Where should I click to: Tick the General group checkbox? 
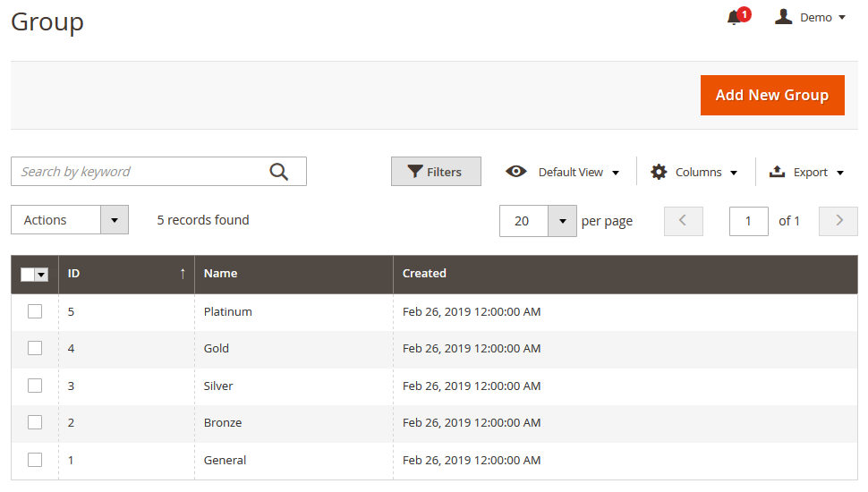35,460
